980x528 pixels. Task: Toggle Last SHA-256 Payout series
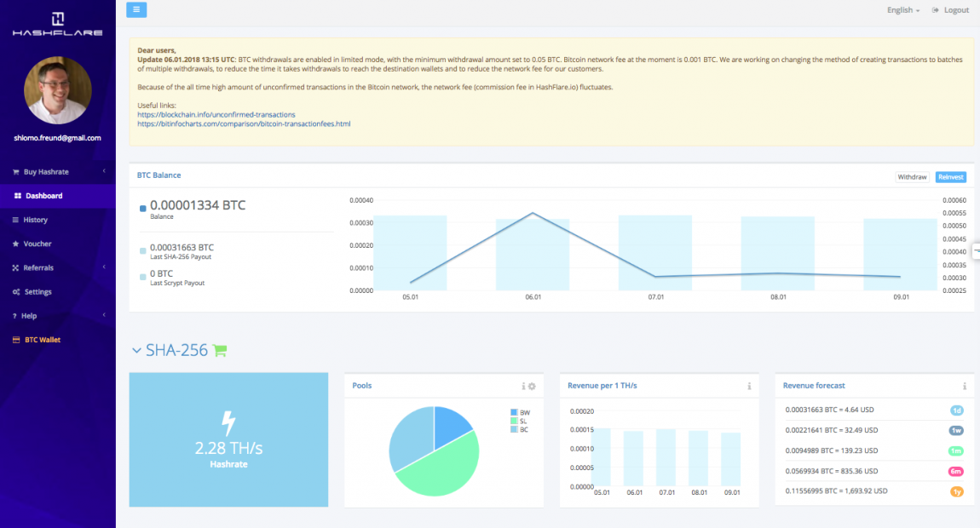click(142, 251)
